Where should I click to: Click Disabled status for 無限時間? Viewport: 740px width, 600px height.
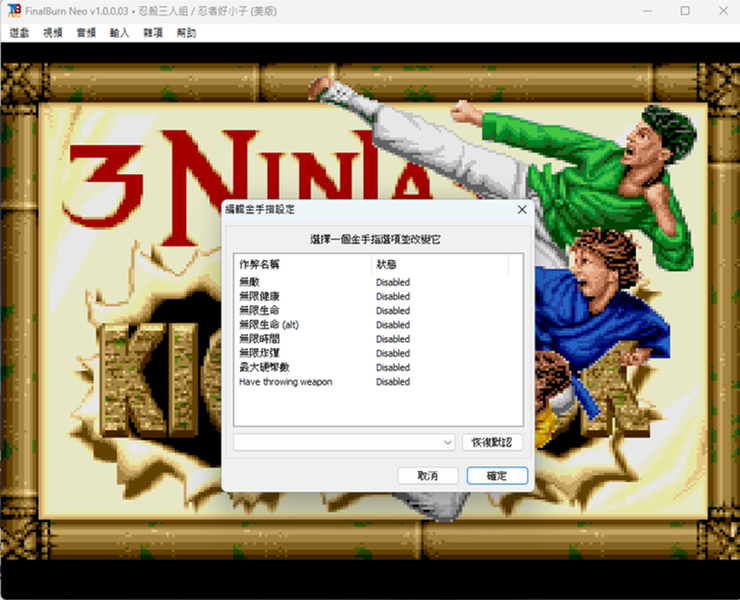[x=393, y=339]
